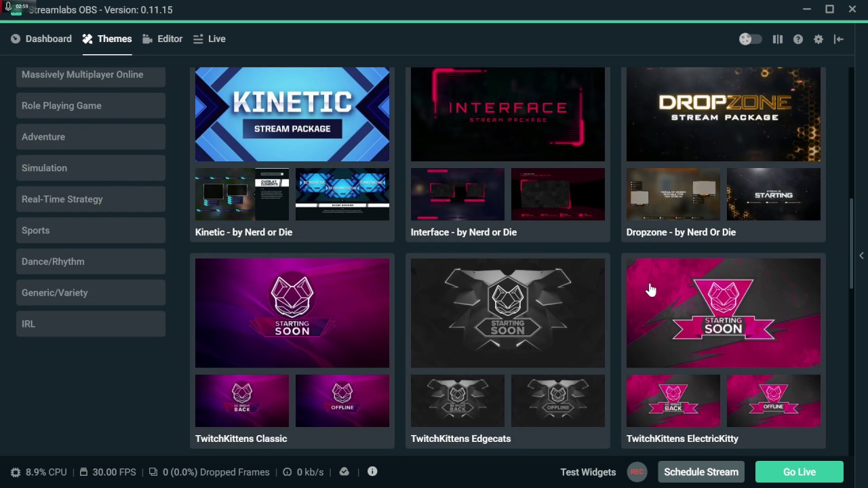Click ElectricKitty Be Right Back thumbnail

point(673,401)
